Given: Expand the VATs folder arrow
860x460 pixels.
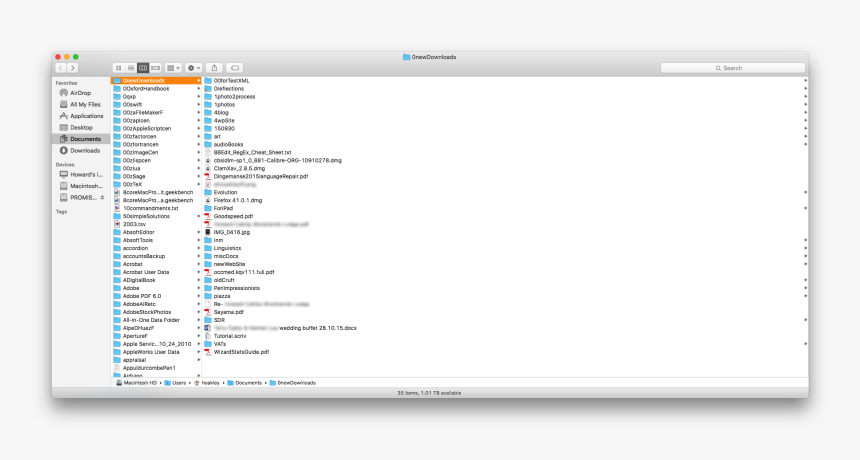Looking at the screenshot, I should (x=805, y=344).
